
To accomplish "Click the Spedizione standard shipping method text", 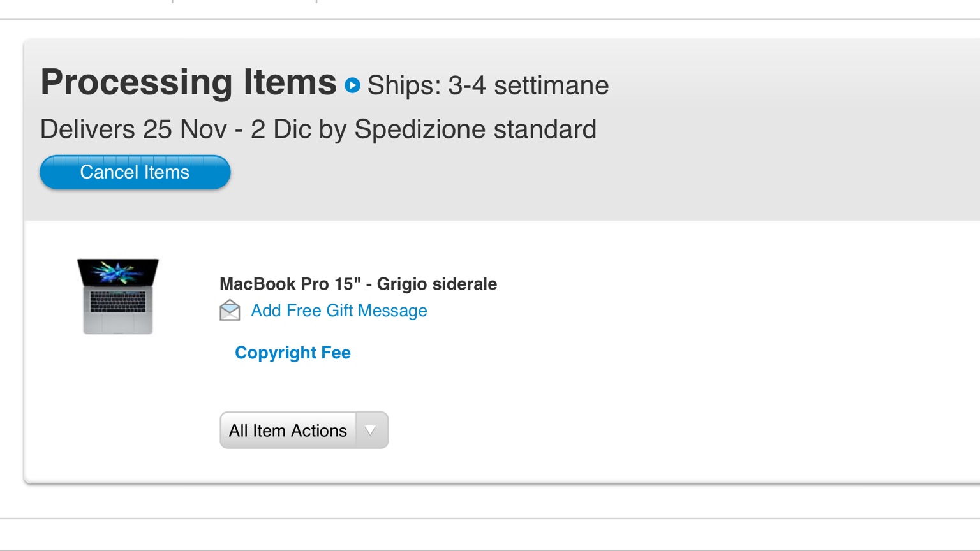I will click(x=475, y=129).
